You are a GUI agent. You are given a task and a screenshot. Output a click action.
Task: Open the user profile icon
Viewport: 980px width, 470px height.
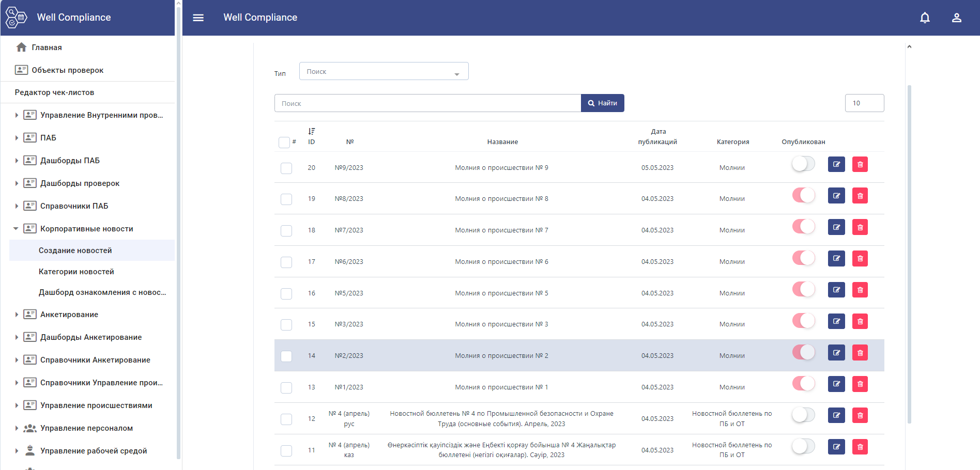point(956,18)
